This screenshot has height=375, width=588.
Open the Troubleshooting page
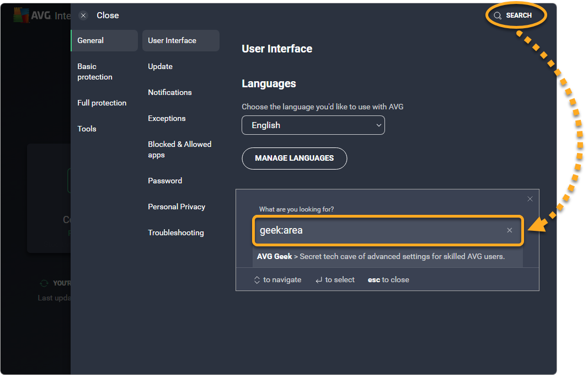click(x=176, y=233)
